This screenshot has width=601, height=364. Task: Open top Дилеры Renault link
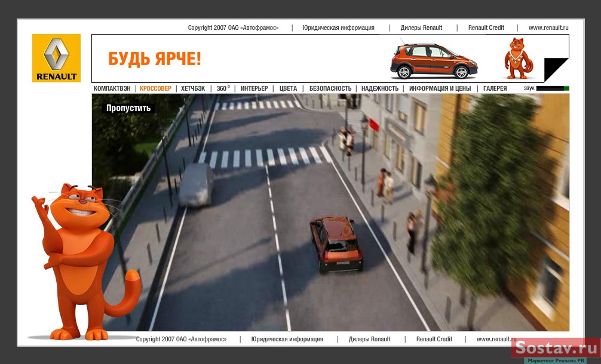point(421,27)
